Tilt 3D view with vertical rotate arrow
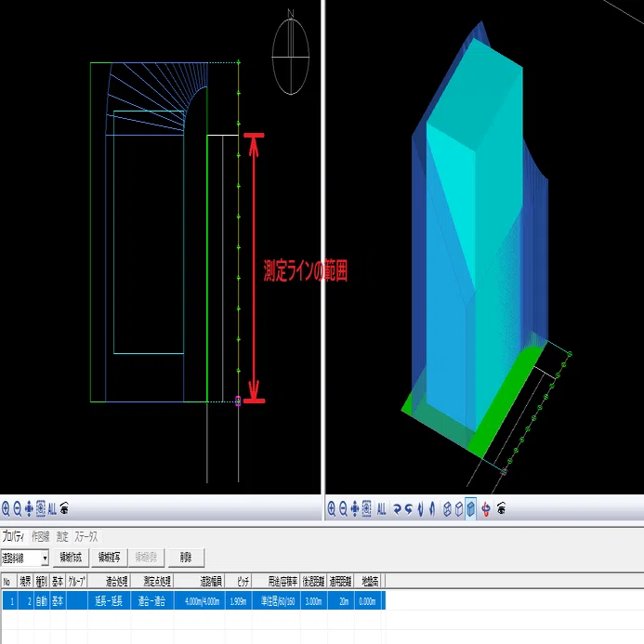The width and height of the screenshot is (644, 644). 420,509
